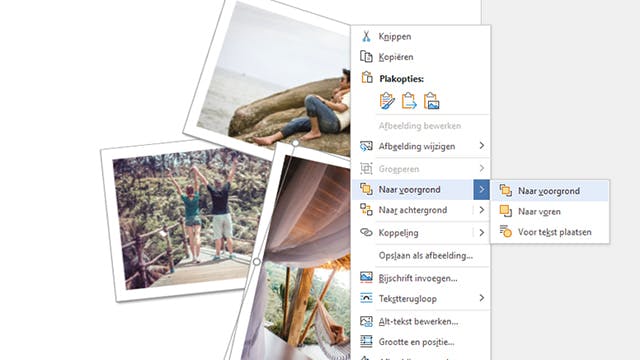Click the submenu Naar voorgrond icon
This screenshot has height=360, width=640.
coord(505,191)
